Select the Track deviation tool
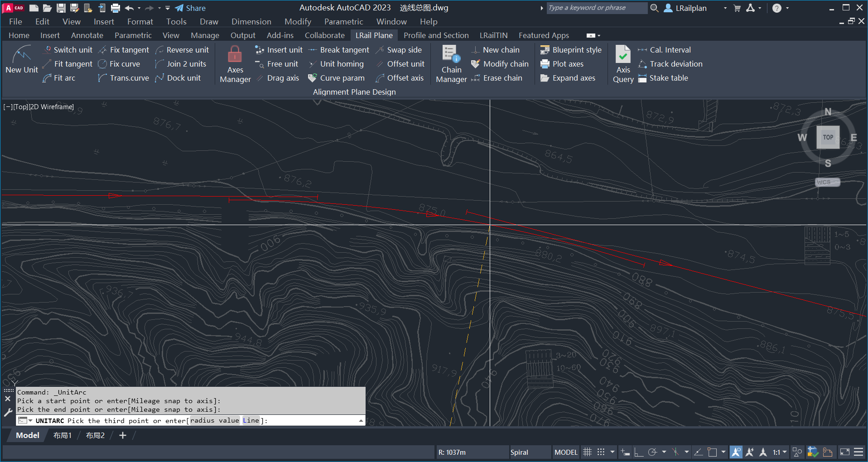Screen dimensions: 868x462 click(x=670, y=64)
